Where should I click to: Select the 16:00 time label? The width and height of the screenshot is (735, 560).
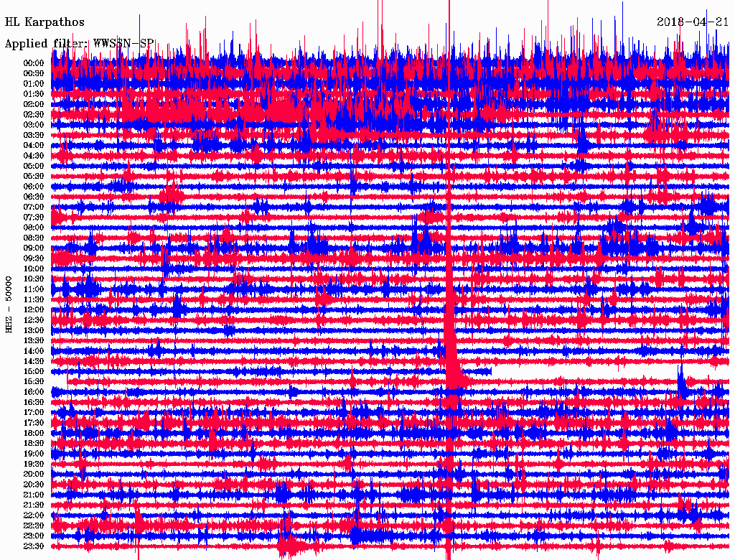coord(33,392)
